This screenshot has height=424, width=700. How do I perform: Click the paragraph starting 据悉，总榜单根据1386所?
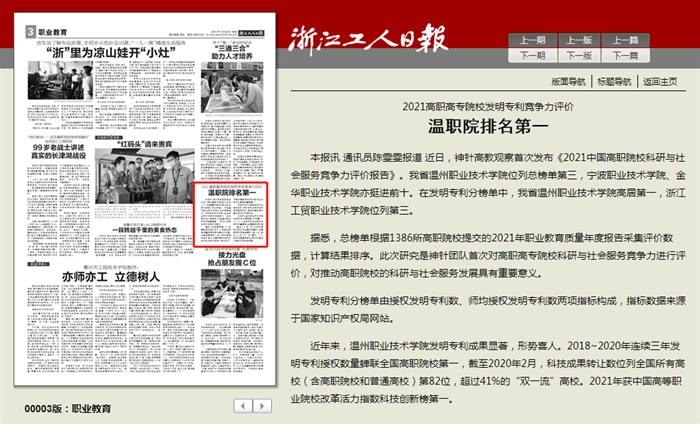coord(488,255)
